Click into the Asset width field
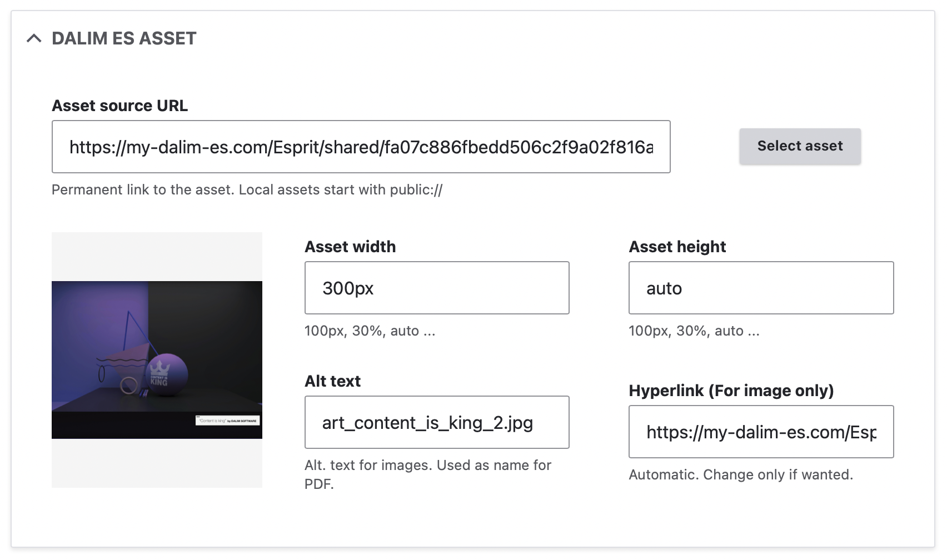 pyautogui.click(x=437, y=288)
